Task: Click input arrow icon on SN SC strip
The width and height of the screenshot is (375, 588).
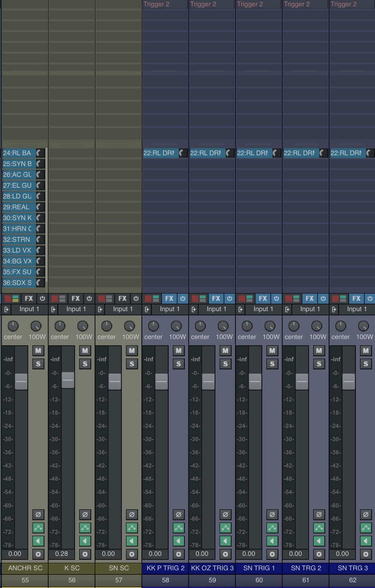Action: (100, 309)
